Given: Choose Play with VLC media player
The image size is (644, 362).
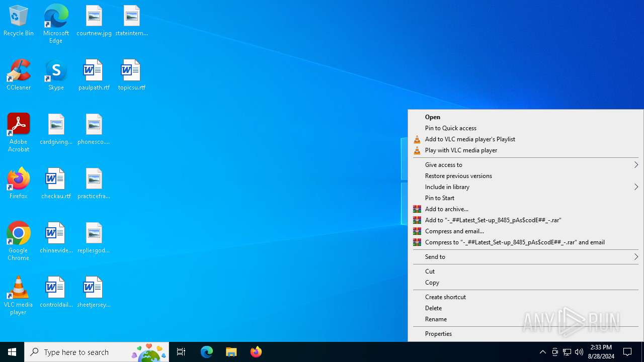Looking at the screenshot, I should click(x=526, y=150).
